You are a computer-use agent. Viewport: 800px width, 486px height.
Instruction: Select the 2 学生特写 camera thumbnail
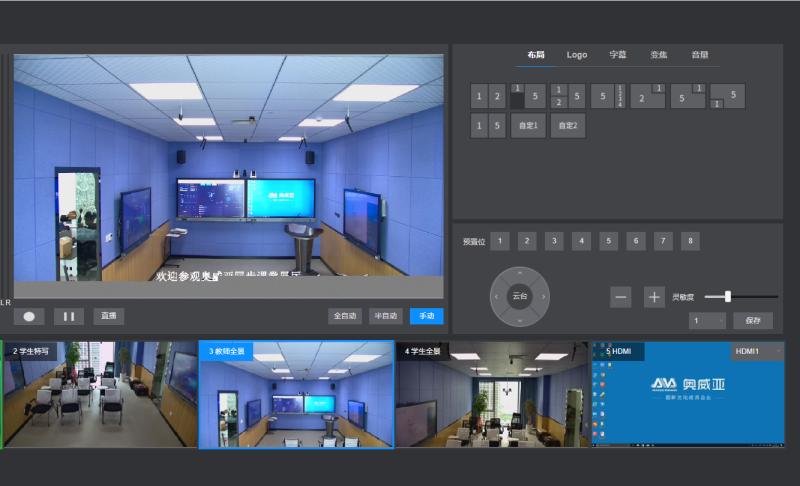coord(99,395)
